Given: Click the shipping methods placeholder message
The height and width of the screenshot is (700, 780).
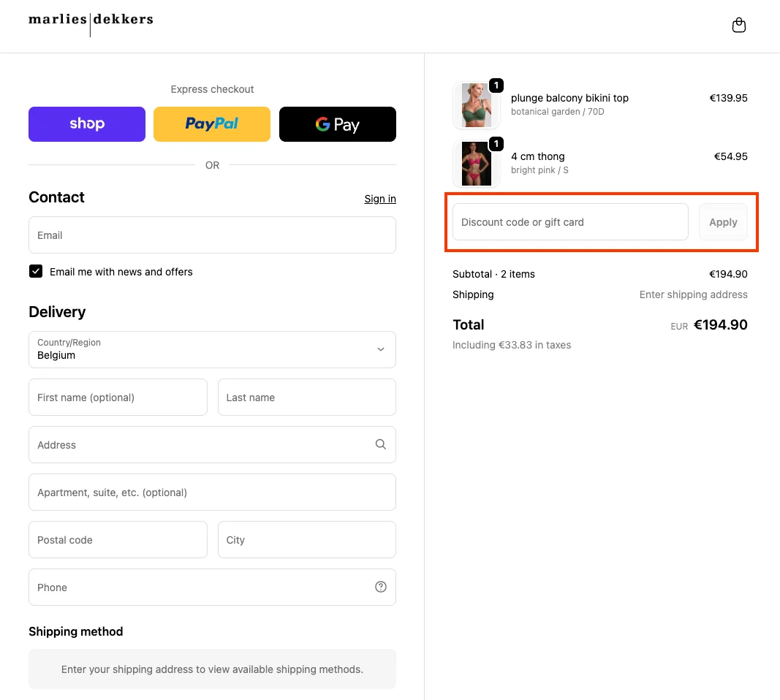Looking at the screenshot, I should point(213,669).
